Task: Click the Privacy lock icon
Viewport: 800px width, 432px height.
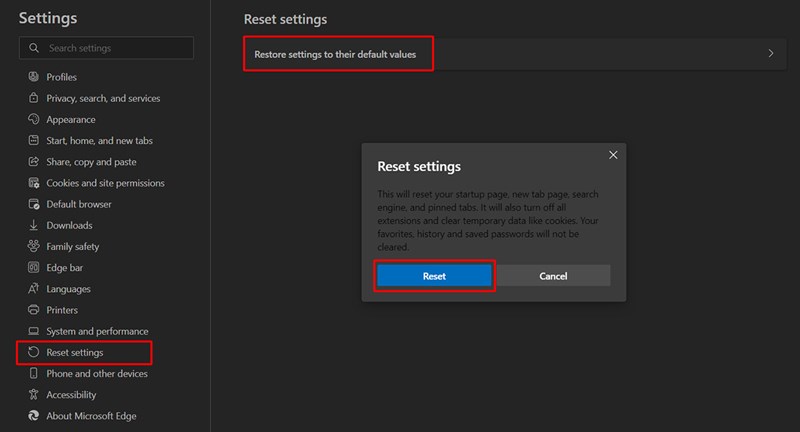Action: [x=34, y=97]
